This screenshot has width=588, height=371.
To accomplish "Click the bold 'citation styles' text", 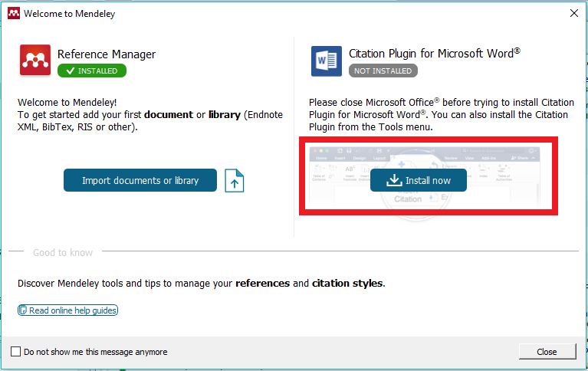I will tap(347, 283).
